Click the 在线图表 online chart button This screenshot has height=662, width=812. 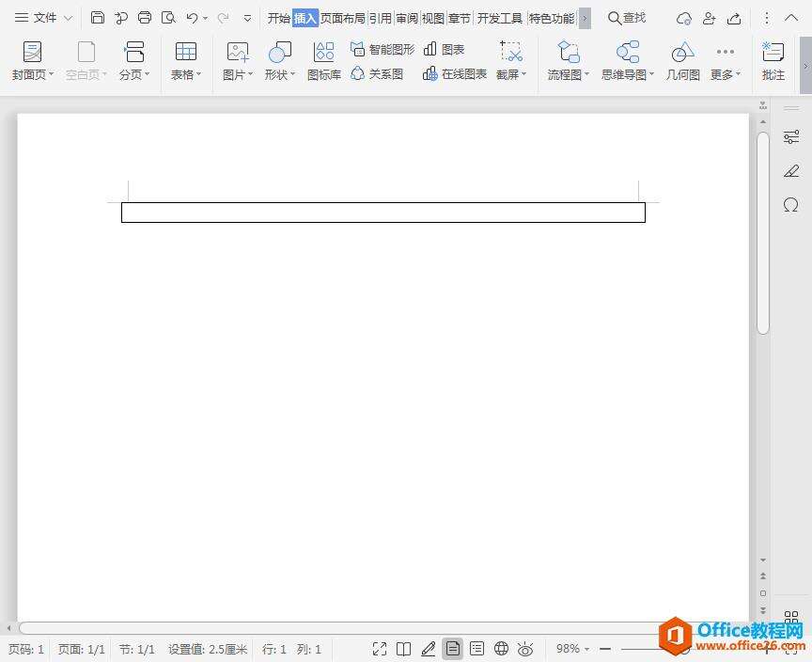coord(456,73)
